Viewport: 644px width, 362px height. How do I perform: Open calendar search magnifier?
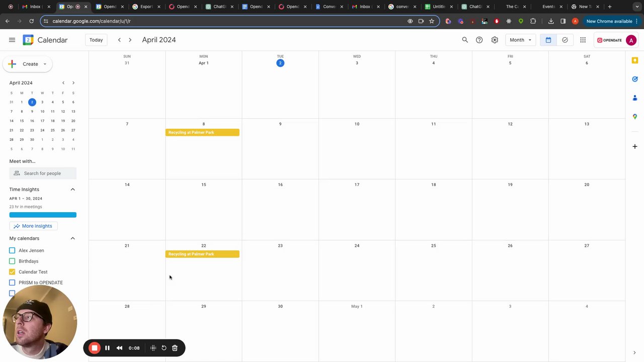(465, 40)
